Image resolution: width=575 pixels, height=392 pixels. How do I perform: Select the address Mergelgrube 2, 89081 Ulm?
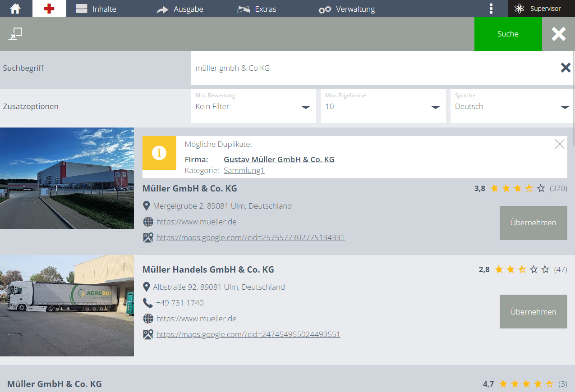point(222,206)
